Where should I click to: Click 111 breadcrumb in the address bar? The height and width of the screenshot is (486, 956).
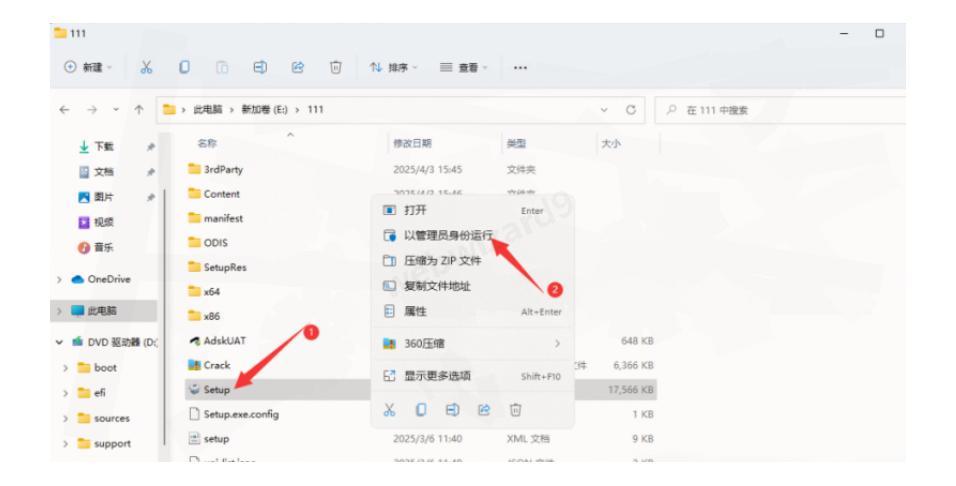click(315, 110)
